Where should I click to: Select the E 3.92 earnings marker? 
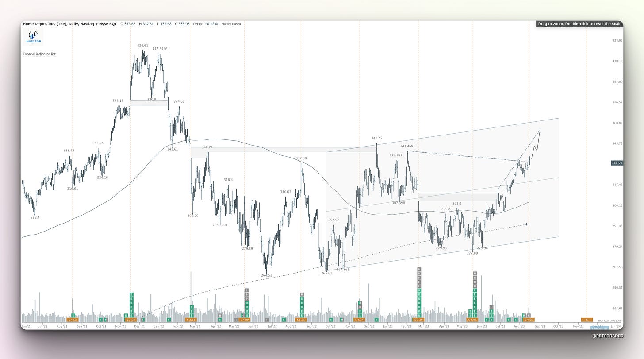[130, 320]
